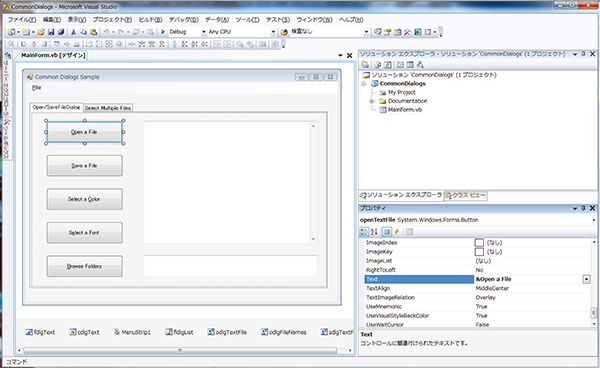Show Events with the lightning bolt icon

click(x=397, y=232)
